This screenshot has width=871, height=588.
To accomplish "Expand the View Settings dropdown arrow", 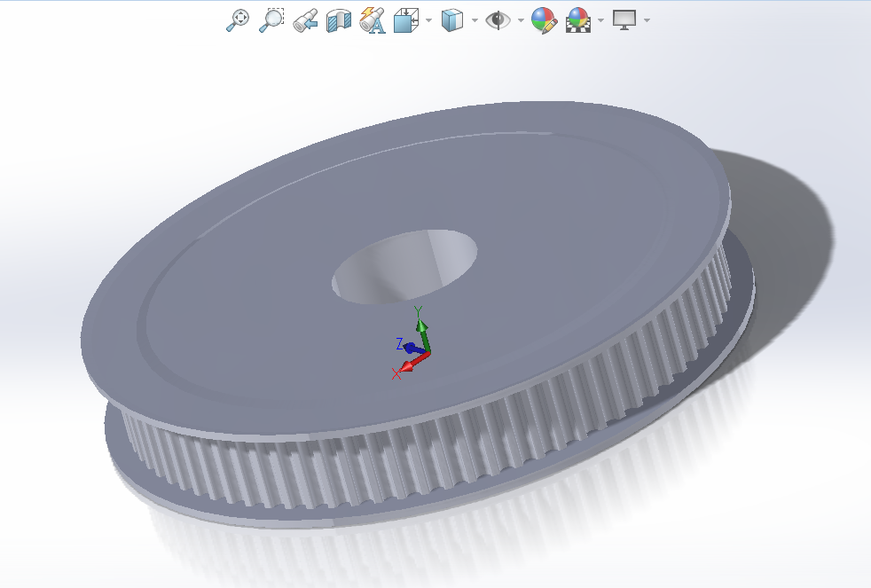I will pyautogui.click(x=647, y=20).
